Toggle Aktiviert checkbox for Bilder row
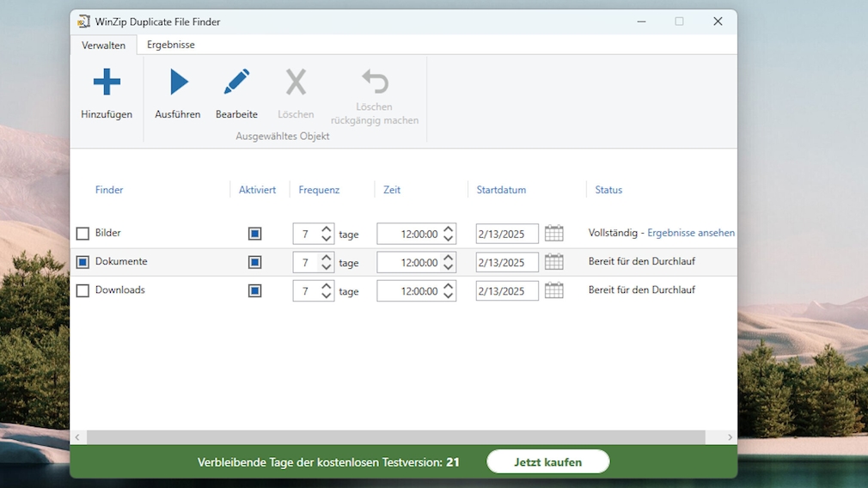Screen dimensions: 868x488 (x=254, y=234)
